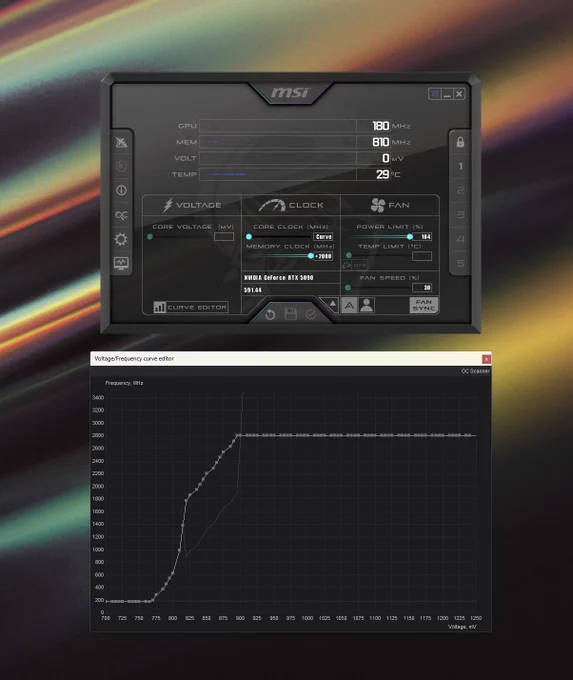
Task: Click the VOLT '0' readout
Action: coord(386,158)
